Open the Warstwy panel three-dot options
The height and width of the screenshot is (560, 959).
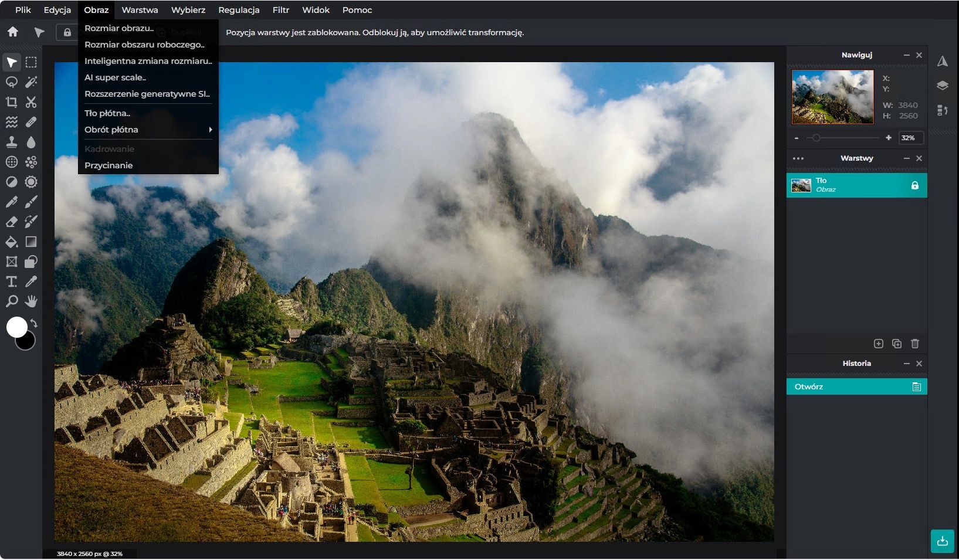798,158
